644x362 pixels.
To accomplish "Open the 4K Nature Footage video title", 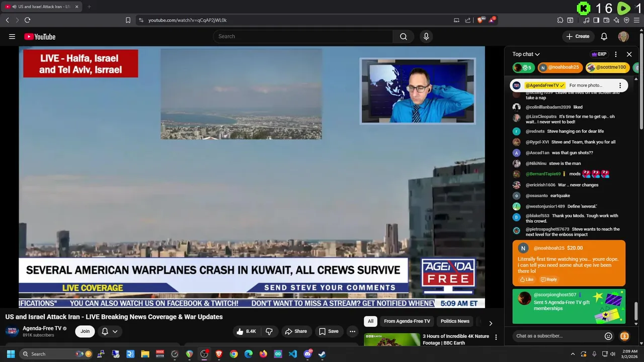I will pyautogui.click(x=456, y=339).
